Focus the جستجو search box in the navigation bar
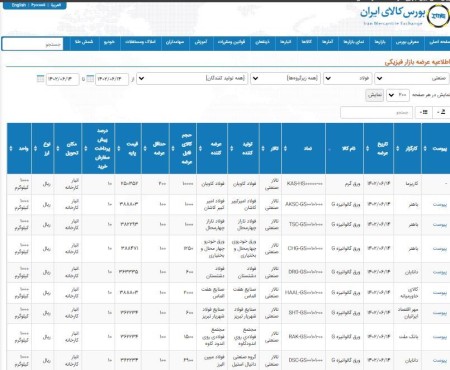 tap(32, 44)
